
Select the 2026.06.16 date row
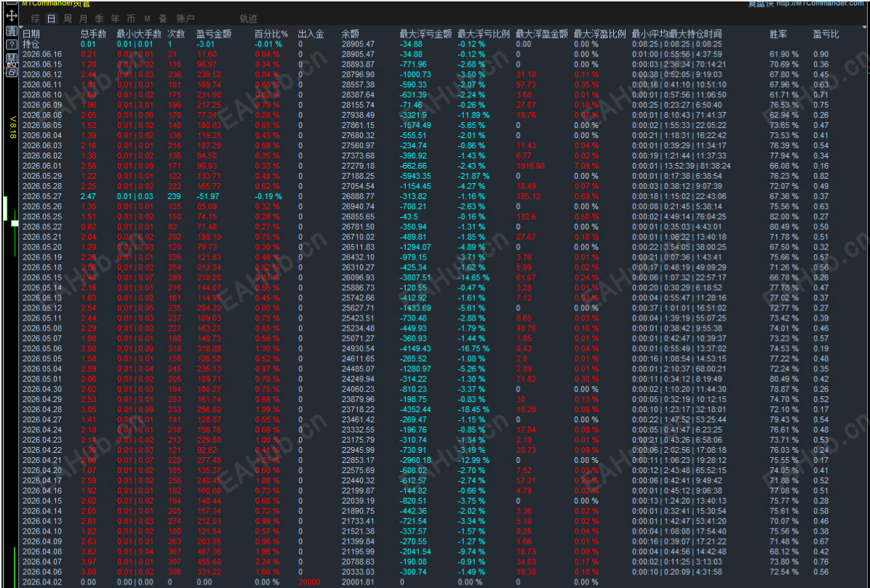point(42,55)
